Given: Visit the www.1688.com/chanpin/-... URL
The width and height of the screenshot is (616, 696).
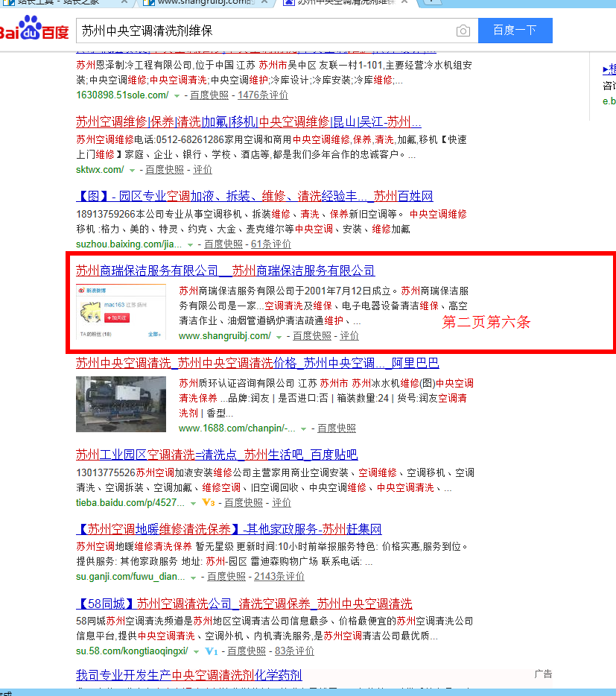Looking at the screenshot, I should 237,428.
